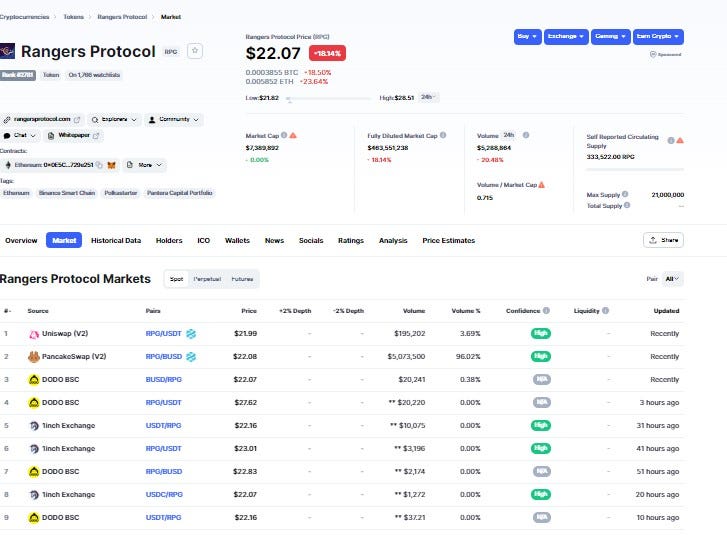The image size is (727, 535).
Task: Open Market Cap info icon
Action: [x=284, y=135]
